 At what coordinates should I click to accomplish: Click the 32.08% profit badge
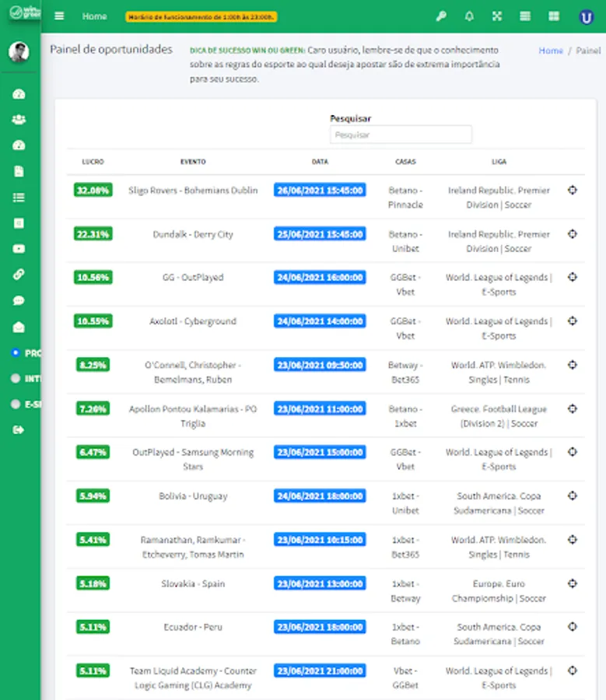[x=93, y=191]
